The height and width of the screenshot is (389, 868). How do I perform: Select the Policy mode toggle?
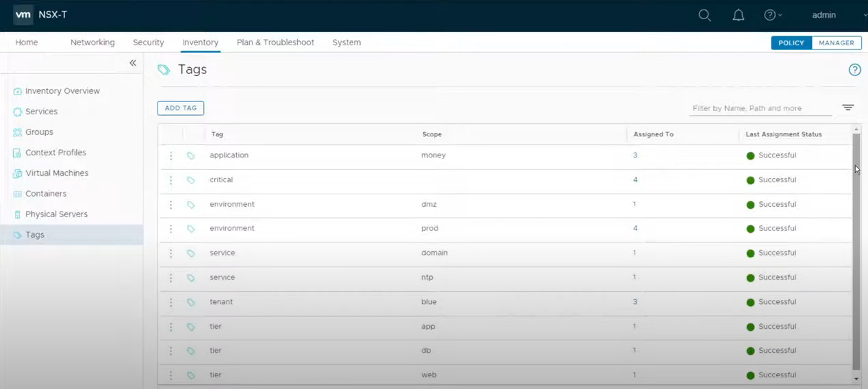(791, 42)
